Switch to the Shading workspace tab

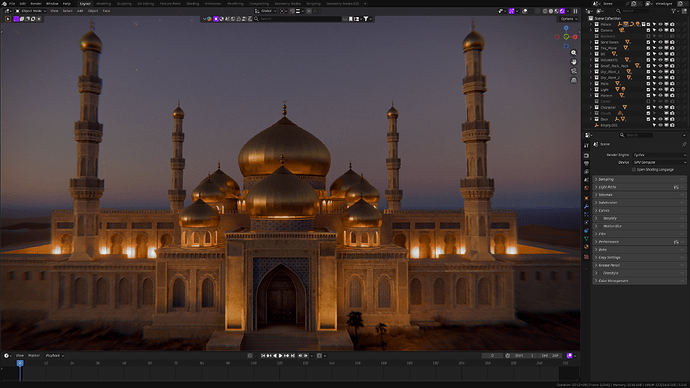[193, 4]
